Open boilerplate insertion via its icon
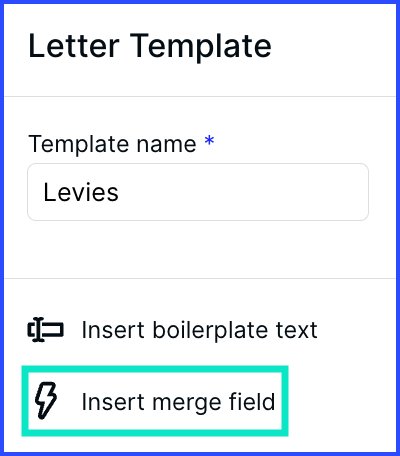 point(45,330)
